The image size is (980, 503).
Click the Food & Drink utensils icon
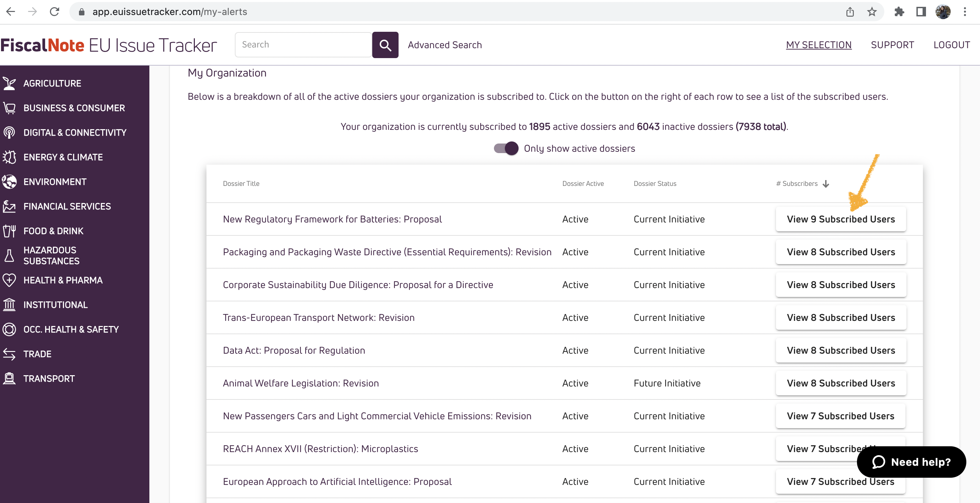pos(9,231)
